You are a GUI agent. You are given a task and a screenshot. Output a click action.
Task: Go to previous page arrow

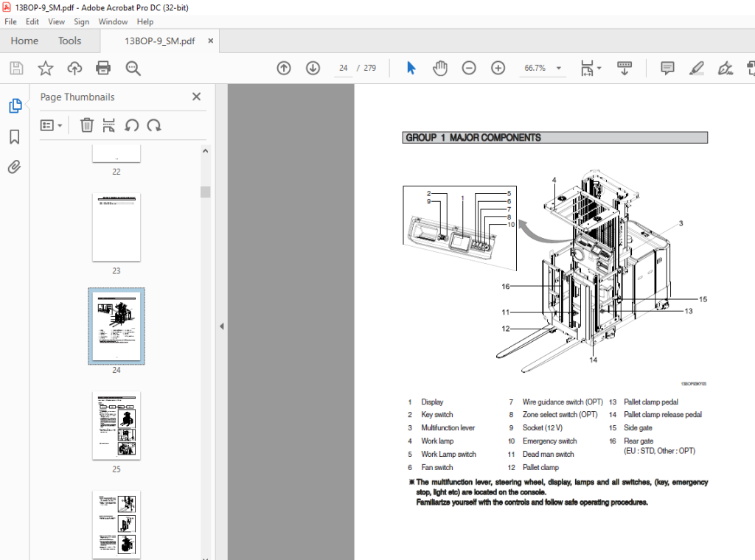(284, 69)
